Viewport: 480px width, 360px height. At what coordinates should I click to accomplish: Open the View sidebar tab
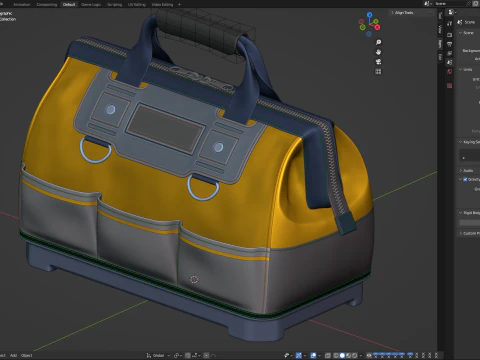click(440, 29)
